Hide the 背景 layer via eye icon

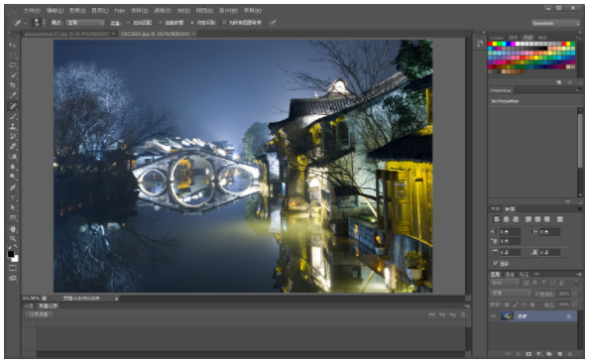coord(494,316)
